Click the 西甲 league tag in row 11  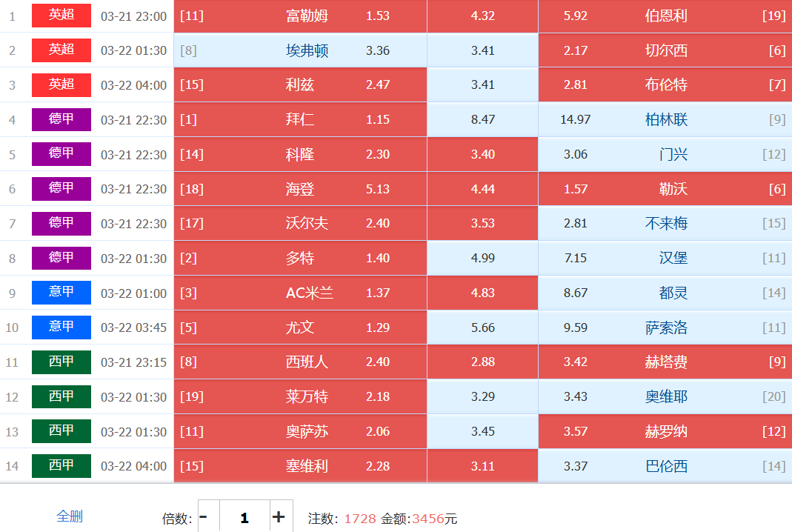click(x=61, y=362)
